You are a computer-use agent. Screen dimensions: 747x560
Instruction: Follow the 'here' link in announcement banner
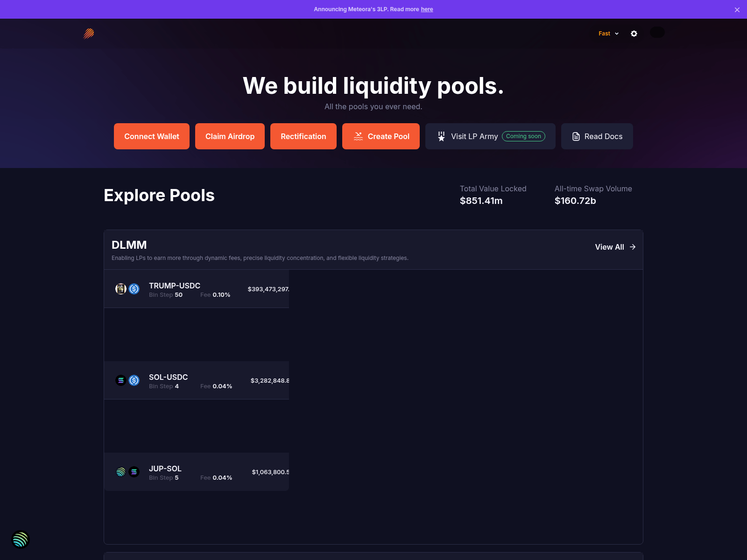(x=427, y=9)
